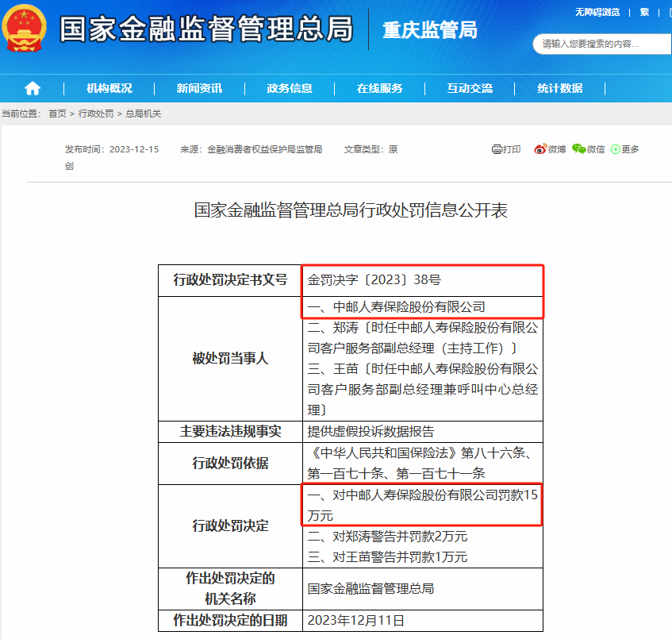The image size is (672, 639).
Task: Click the 微博 share label
Action: (x=557, y=149)
